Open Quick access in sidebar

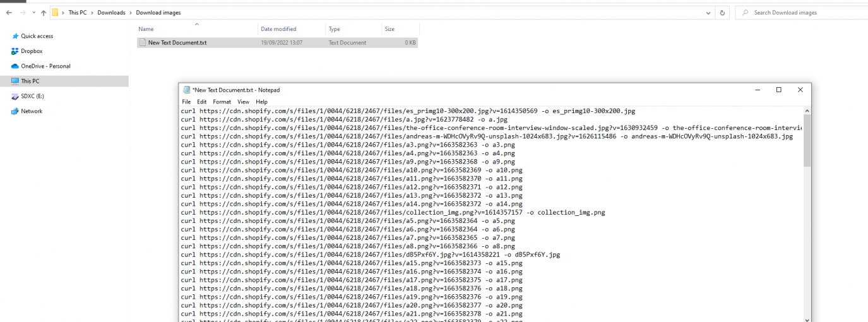coord(37,36)
